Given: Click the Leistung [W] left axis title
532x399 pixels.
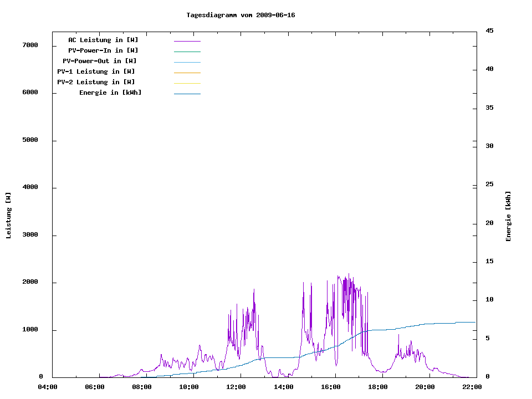Looking at the screenshot, I should 8,215.
